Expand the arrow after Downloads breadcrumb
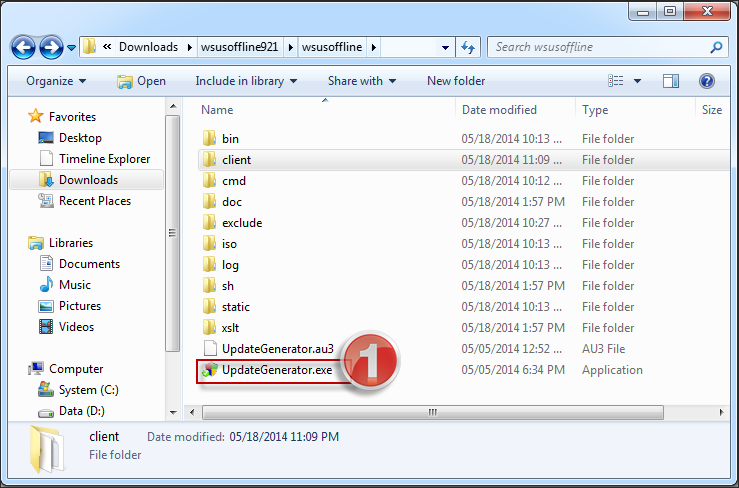Viewport: 739px width, 488px height. pyautogui.click(x=189, y=47)
